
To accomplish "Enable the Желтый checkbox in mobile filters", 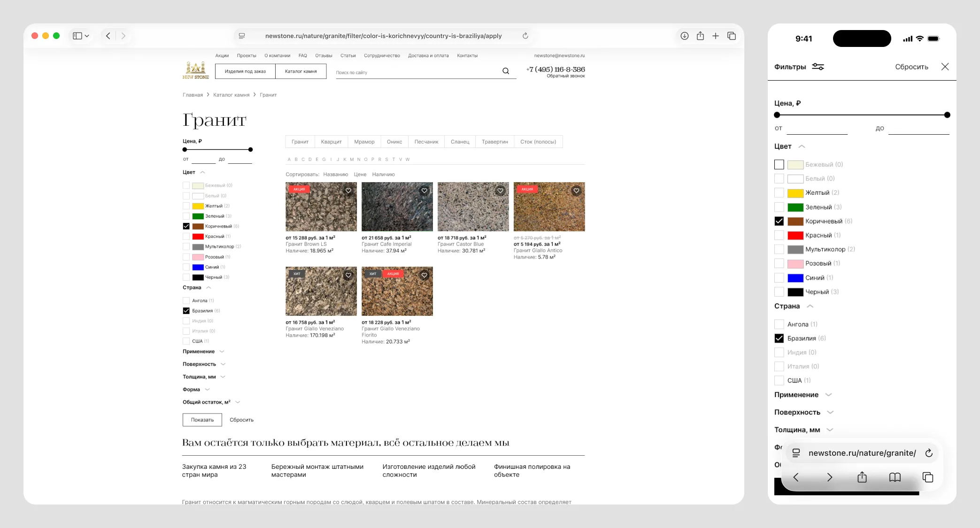I will coord(779,193).
